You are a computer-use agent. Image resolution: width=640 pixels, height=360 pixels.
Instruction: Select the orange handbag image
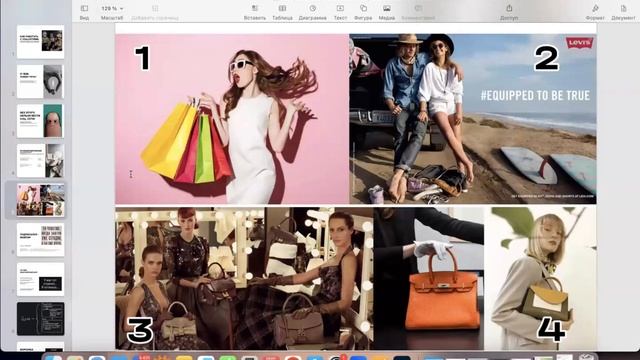429,278
